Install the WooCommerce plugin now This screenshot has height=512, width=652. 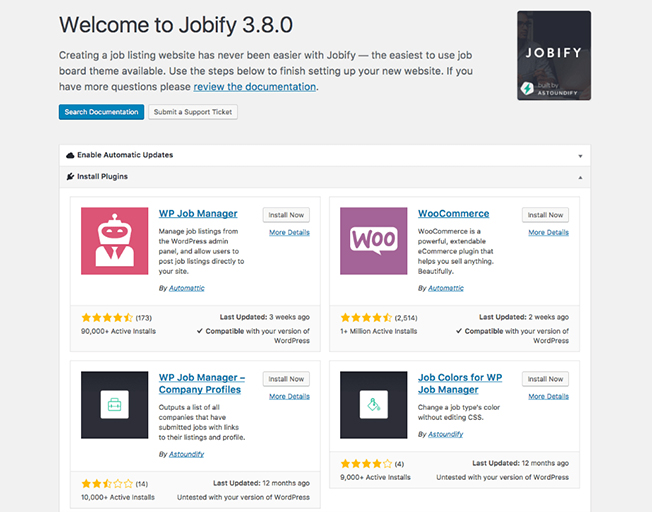click(x=545, y=215)
